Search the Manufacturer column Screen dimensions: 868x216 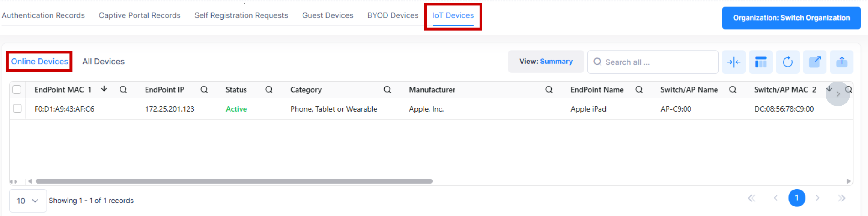[x=549, y=90]
